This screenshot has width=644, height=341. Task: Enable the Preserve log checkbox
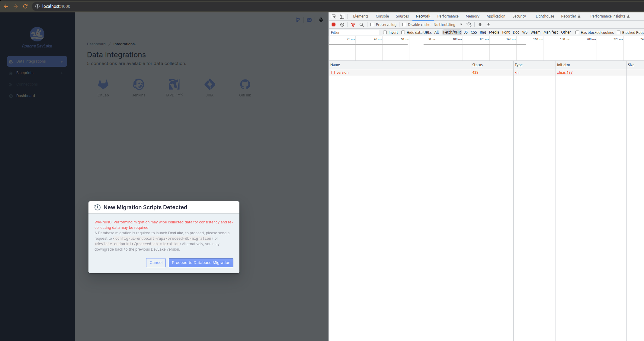372,24
